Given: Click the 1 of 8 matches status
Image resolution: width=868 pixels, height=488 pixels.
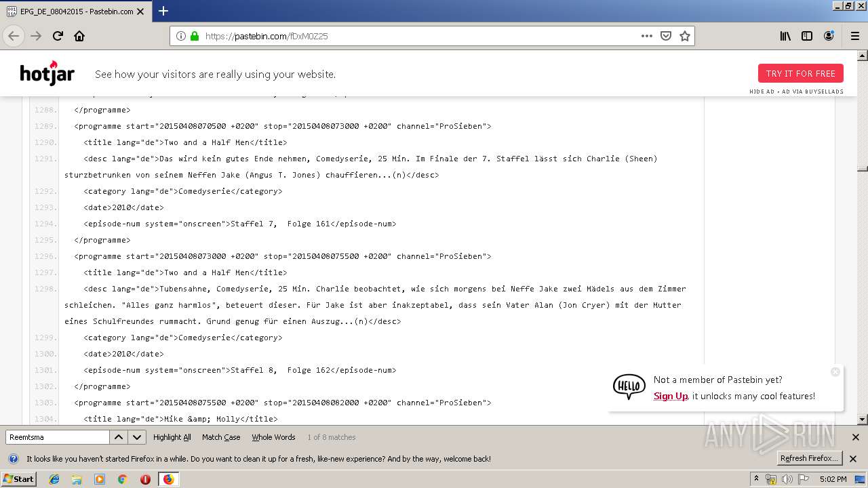Looking at the screenshot, I should click(x=331, y=437).
